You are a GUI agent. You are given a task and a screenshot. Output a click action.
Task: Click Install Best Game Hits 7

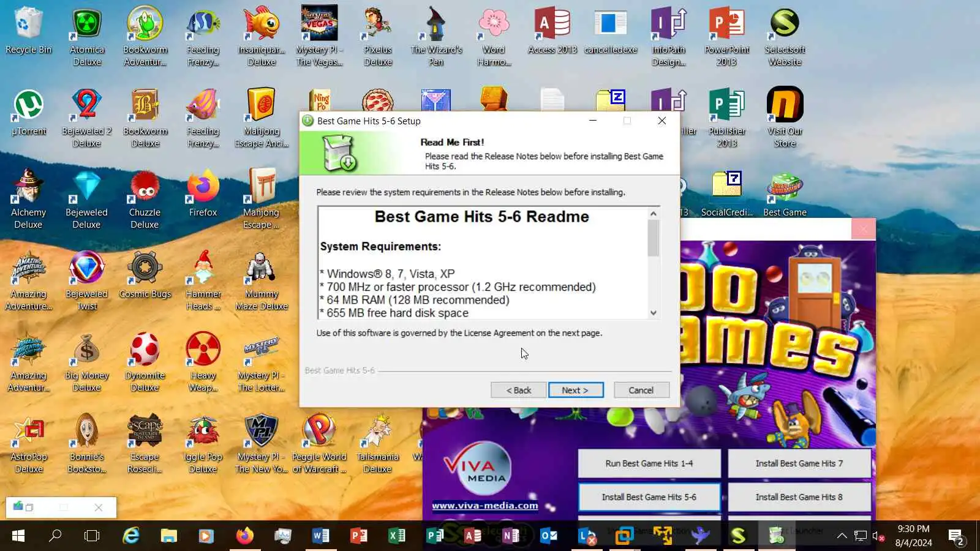click(x=799, y=463)
